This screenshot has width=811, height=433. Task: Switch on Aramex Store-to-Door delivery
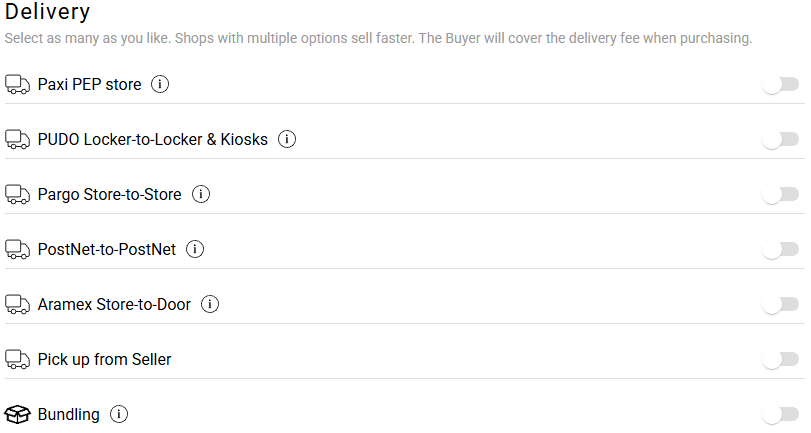781,304
